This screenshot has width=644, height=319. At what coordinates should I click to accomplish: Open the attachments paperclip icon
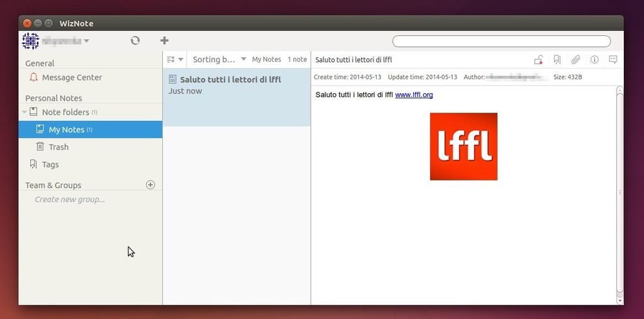point(575,60)
